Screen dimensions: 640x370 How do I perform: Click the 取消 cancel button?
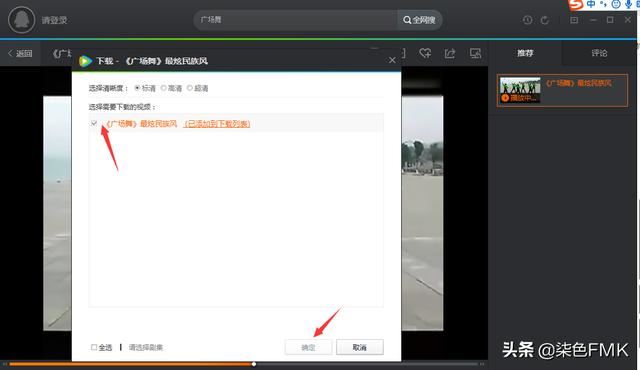pos(360,347)
